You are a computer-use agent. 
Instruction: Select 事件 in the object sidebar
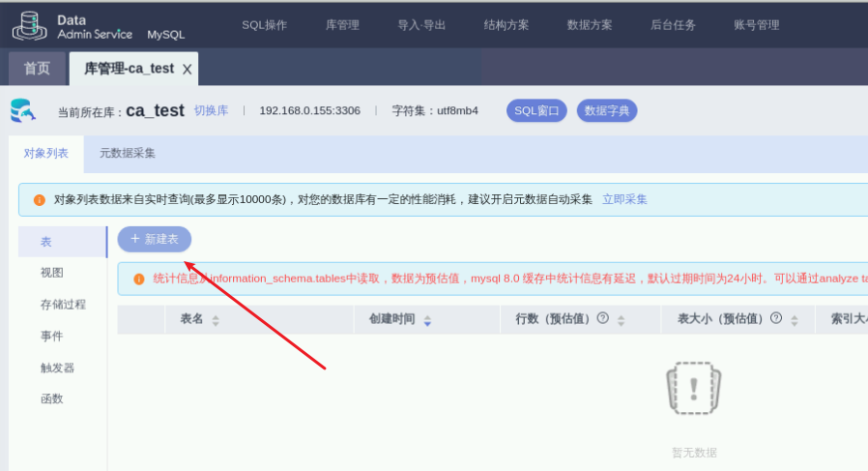pos(52,336)
